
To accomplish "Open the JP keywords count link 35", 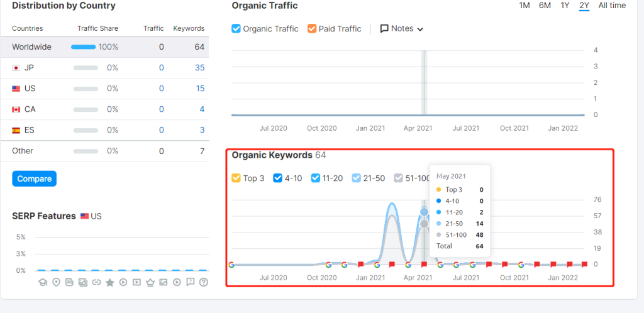I will [199, 68].
